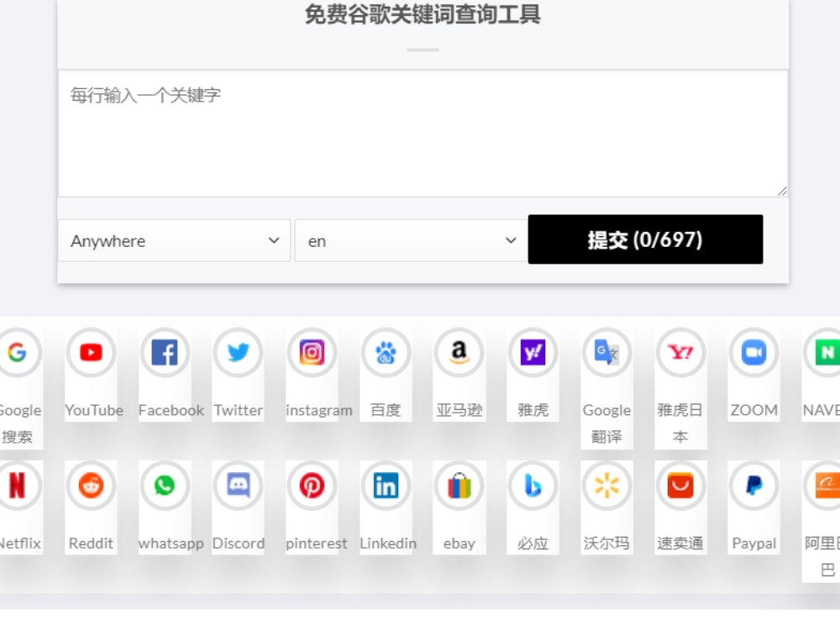Click the 提交 (0/697) submit button
Viewport: 840px width, 630px height.
[645, 239]
